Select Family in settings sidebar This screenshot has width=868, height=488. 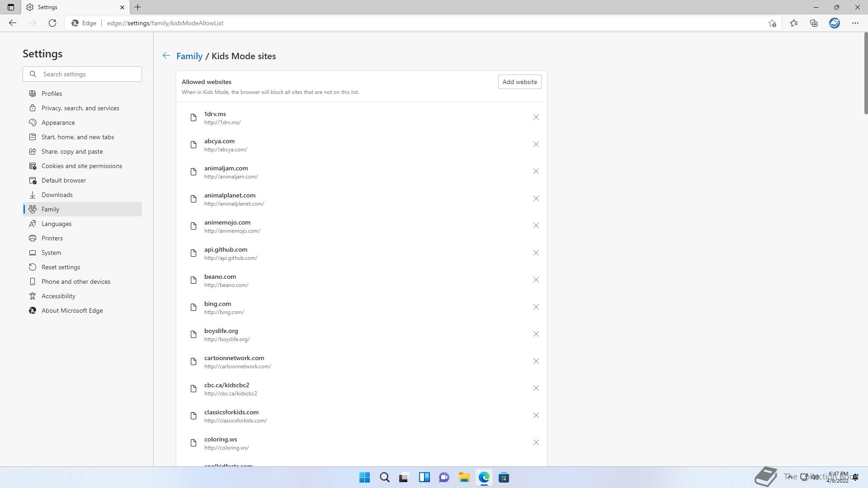[82, 209]
